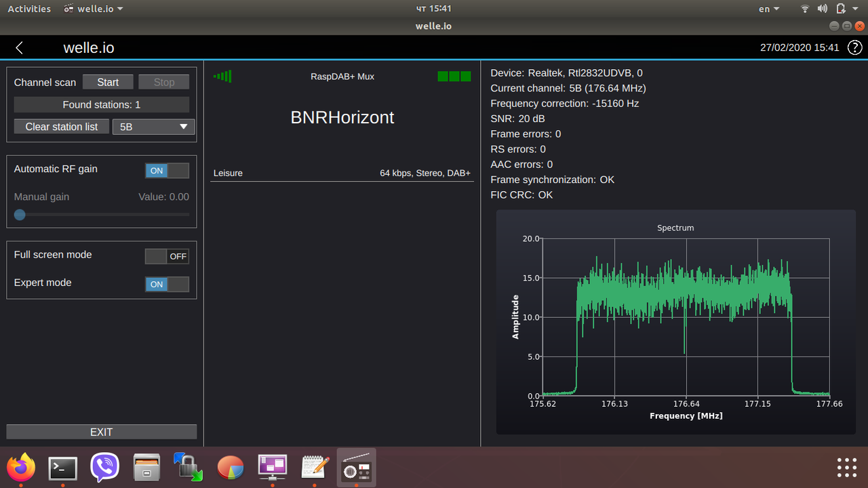Open the help question mark icon

[855, 47]
